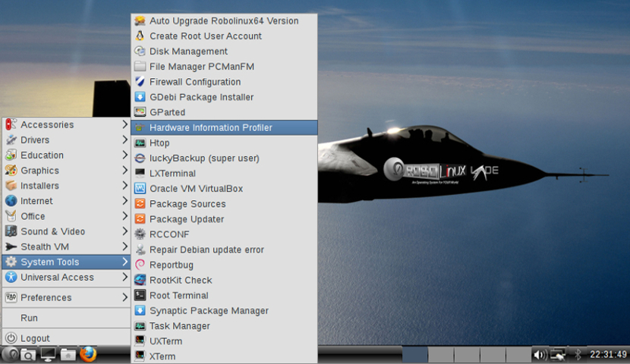This screenshot has width=630, height=364.
Task: Launch Firefox from the taskbar
Action: [x=88, y=354]
